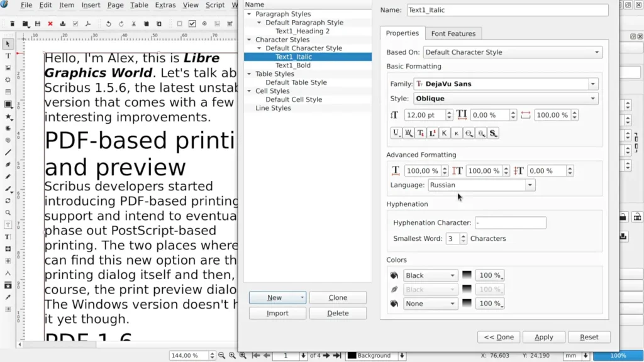Open the File menu

coord(26,5)
